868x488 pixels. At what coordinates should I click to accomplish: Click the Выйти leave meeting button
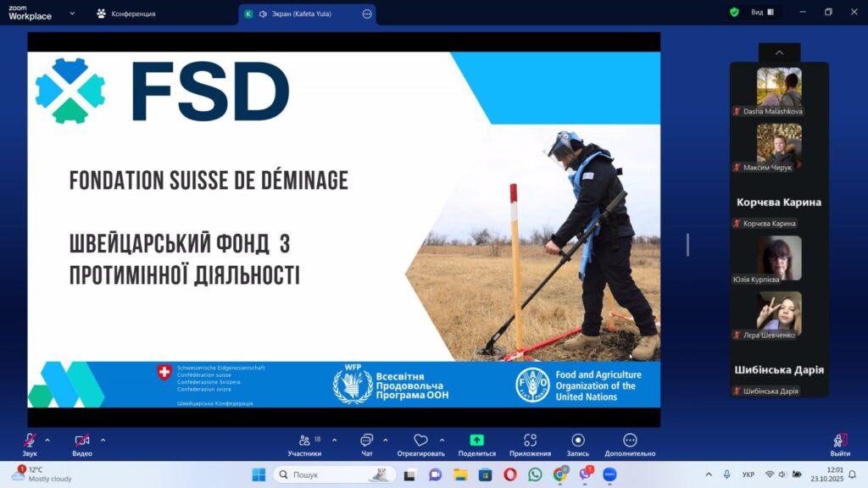[x=840, y=444]
